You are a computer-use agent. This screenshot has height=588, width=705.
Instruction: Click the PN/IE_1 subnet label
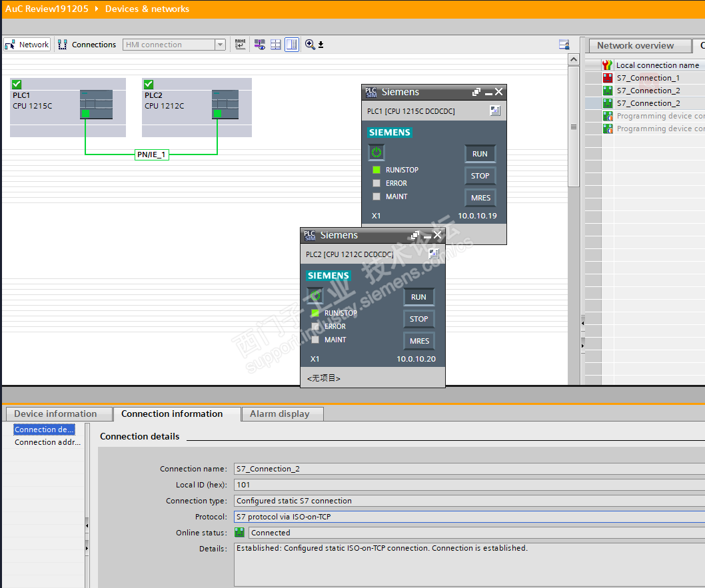(151, 154)
